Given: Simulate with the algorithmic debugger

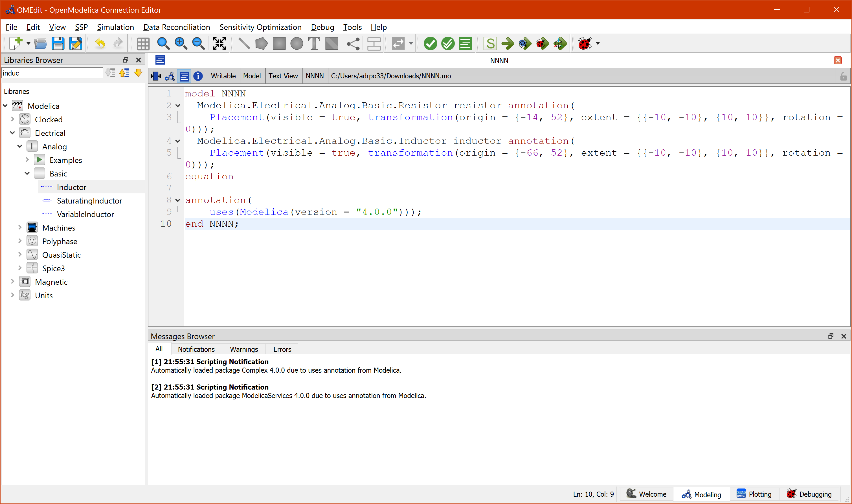Looking at the screenshot, I should (543, 43).
